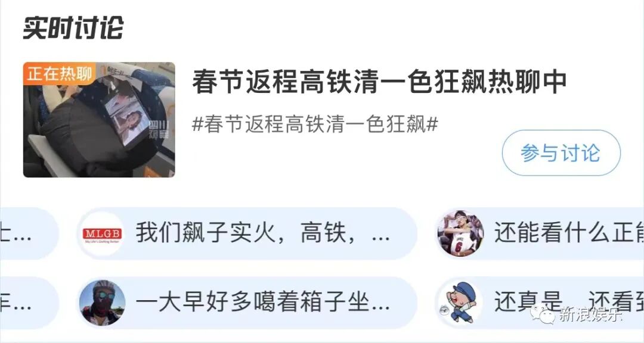Open the #春节返程高铁清一色狂飙# hashtag link
The height and width of the screenshot is (343, 644).
[x=315, y=124]
